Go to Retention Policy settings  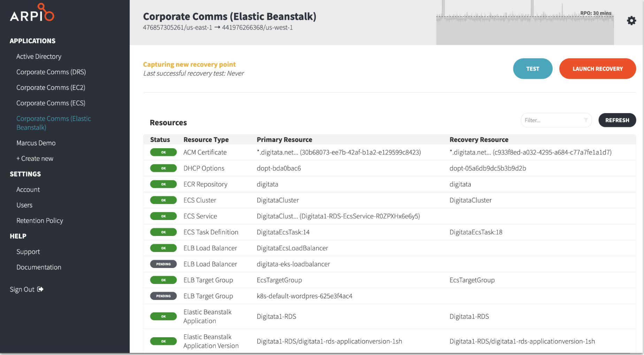point(40,221)
